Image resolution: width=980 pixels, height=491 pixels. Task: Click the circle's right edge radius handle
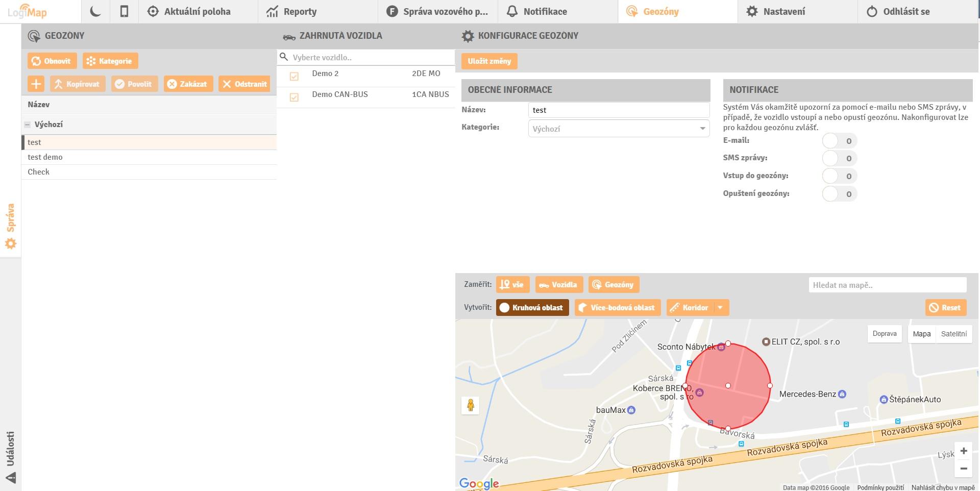(770, 385)
